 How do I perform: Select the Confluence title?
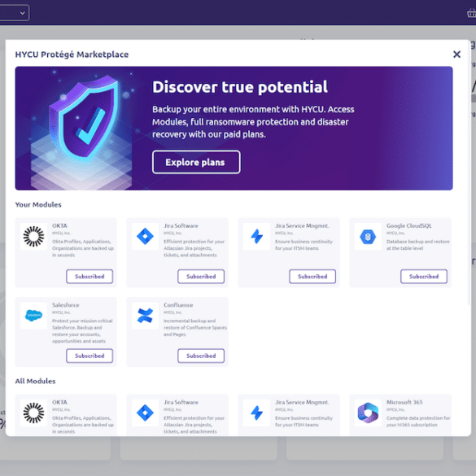(178, 305)
